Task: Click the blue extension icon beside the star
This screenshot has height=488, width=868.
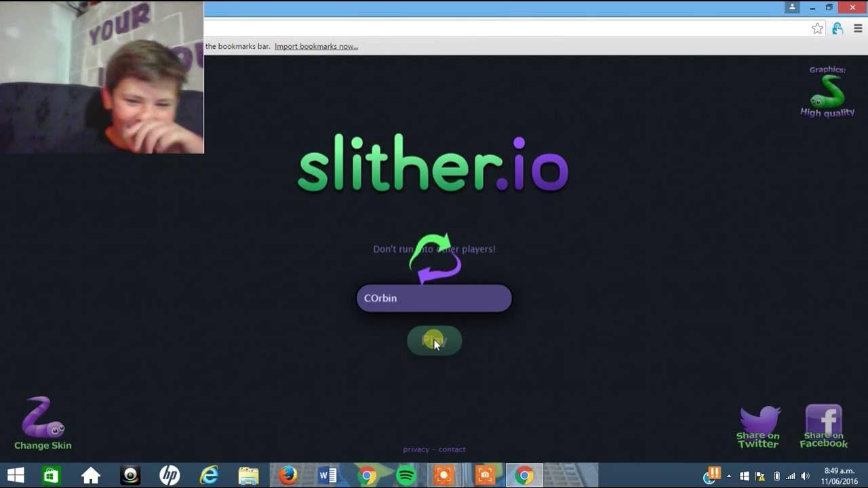Action: tap(837, 28)
